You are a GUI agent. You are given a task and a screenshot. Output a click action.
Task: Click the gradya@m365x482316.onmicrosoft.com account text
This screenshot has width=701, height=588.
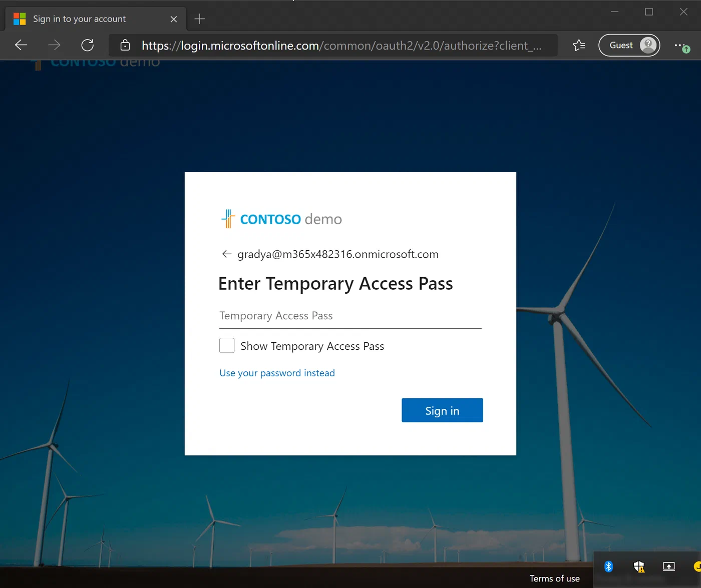coord(338,254)
